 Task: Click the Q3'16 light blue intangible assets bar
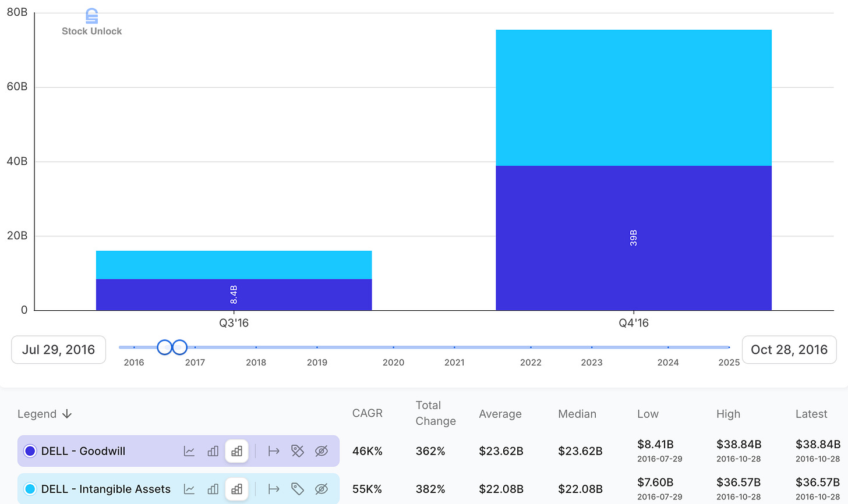234,265
